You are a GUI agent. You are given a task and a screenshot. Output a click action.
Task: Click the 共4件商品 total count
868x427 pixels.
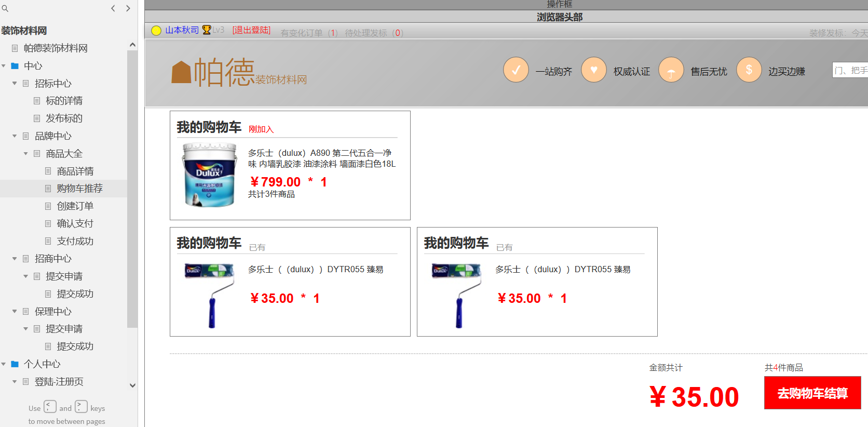(x=784, y=368)
